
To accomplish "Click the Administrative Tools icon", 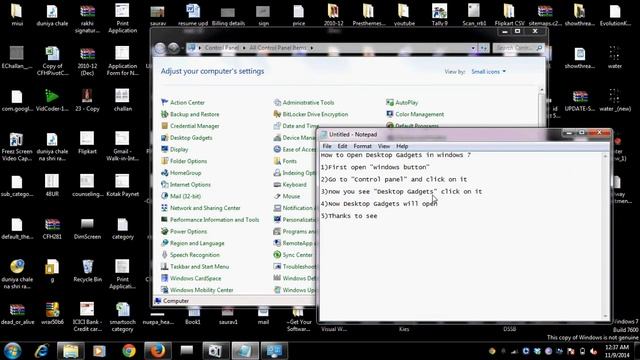I will click(277, 102).
